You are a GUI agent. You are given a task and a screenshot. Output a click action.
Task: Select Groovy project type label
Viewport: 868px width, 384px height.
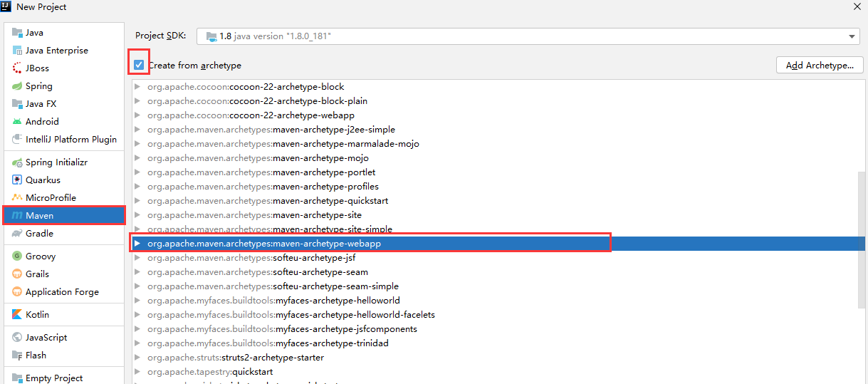pyautogui.click(x=41, y=256)
